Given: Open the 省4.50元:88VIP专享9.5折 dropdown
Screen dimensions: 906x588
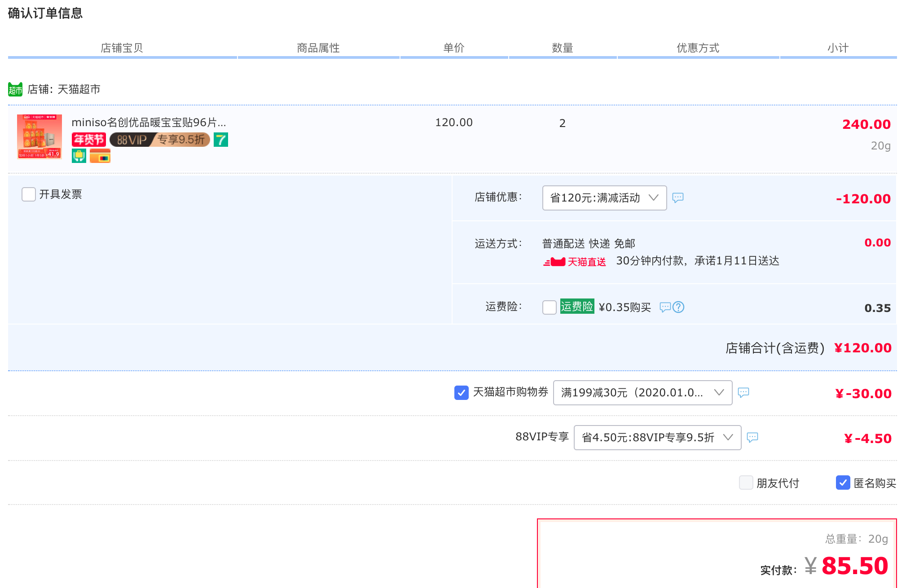Looking at the screenshot, I should 657,438.
